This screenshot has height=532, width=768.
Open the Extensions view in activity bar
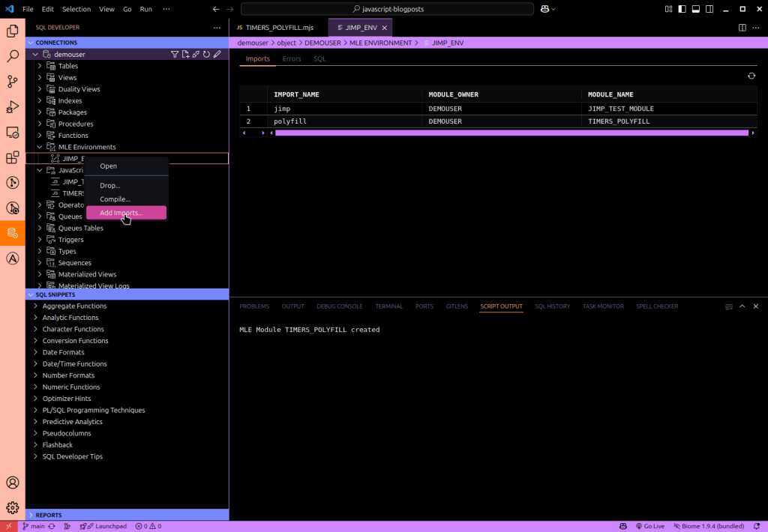(x=12, y=158)
